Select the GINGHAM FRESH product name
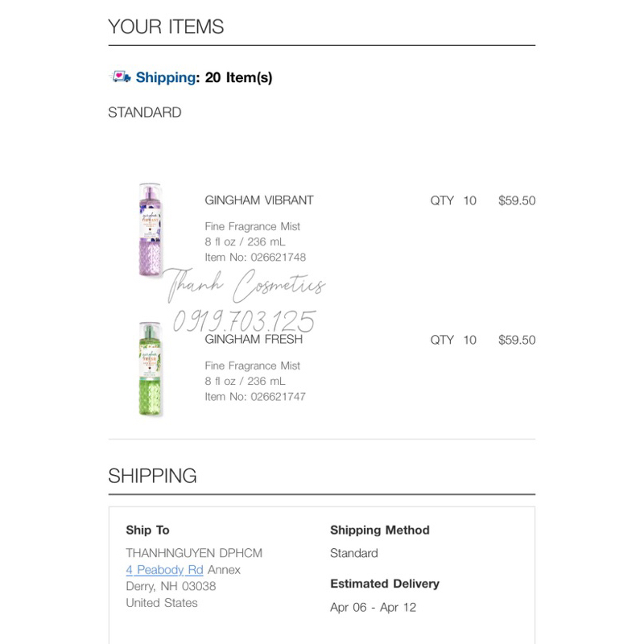Screen dimensions: 644x644 pos(254,340)
